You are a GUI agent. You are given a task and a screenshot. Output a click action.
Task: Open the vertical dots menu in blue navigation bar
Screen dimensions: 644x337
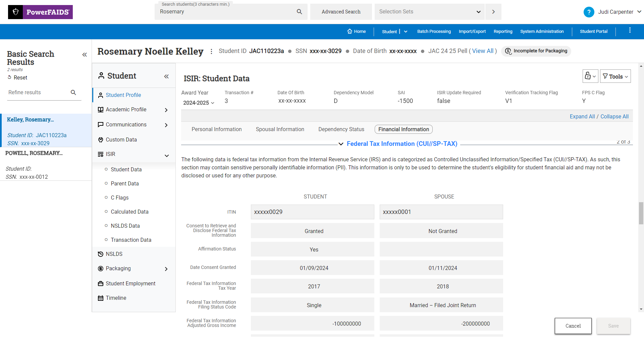tap(630, 31)
